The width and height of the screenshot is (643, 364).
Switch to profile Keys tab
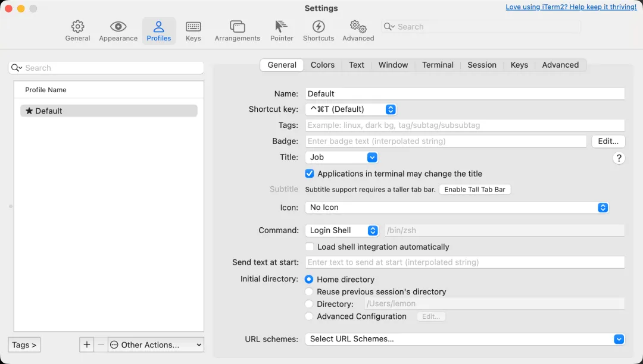pos(519,65)
